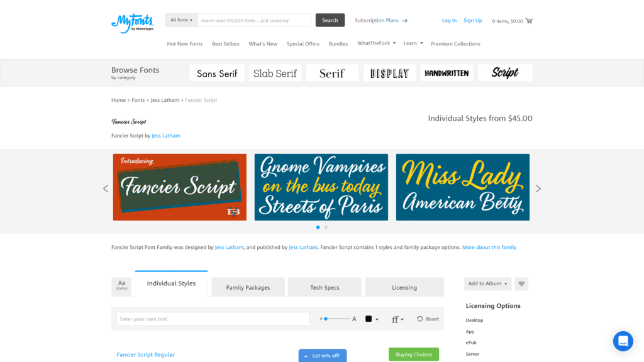Switch to the Licensing tab
The height and width of the screenshot is (362, 644).
point(404,287)
